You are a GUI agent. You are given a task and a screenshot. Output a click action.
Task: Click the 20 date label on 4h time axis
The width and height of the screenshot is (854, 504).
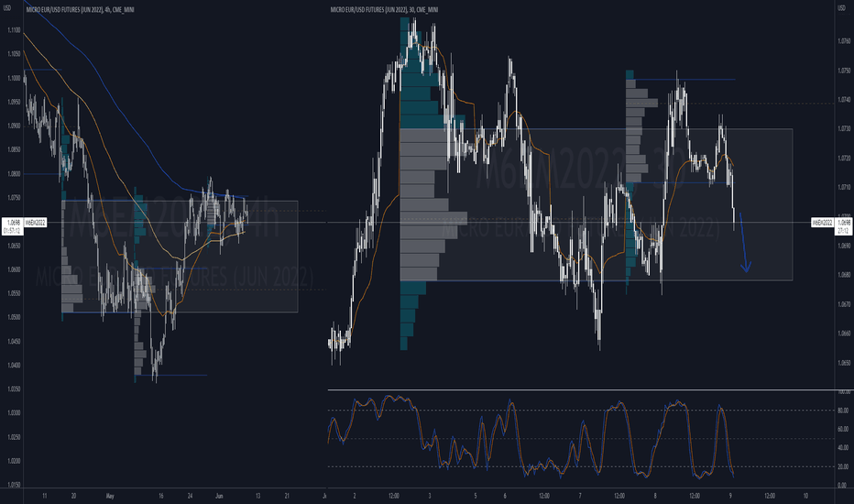[x=73, y=496]
